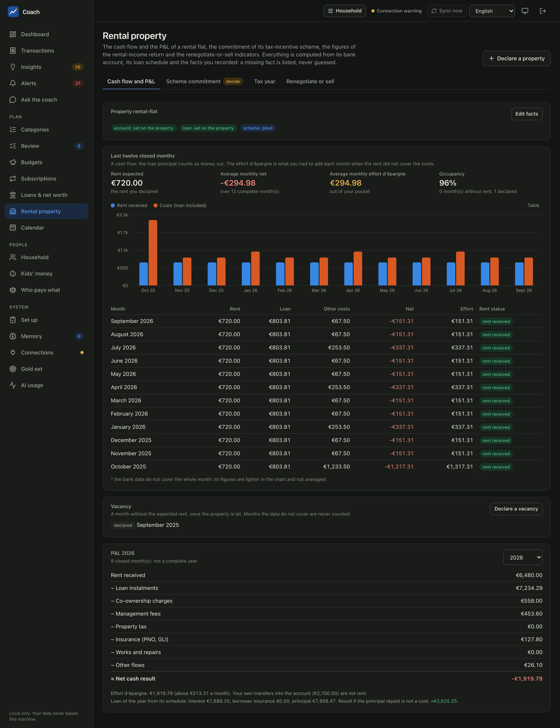Screen dimensions: 560x728
Task: Click the orange Oct 25 costs bar
Action: point(153,253)
